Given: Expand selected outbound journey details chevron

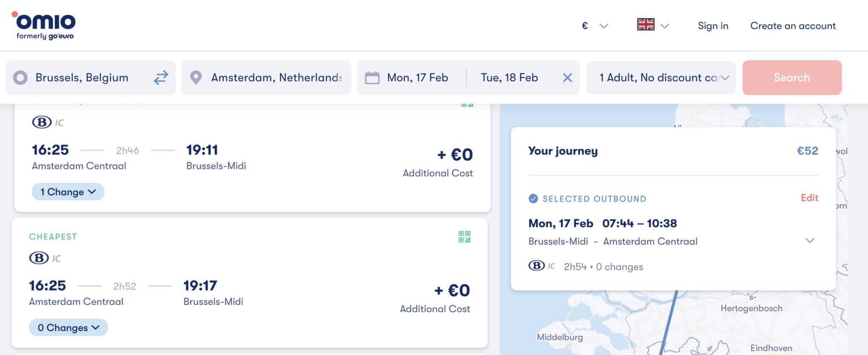Looking at the screenshot, I should [810, 241].
